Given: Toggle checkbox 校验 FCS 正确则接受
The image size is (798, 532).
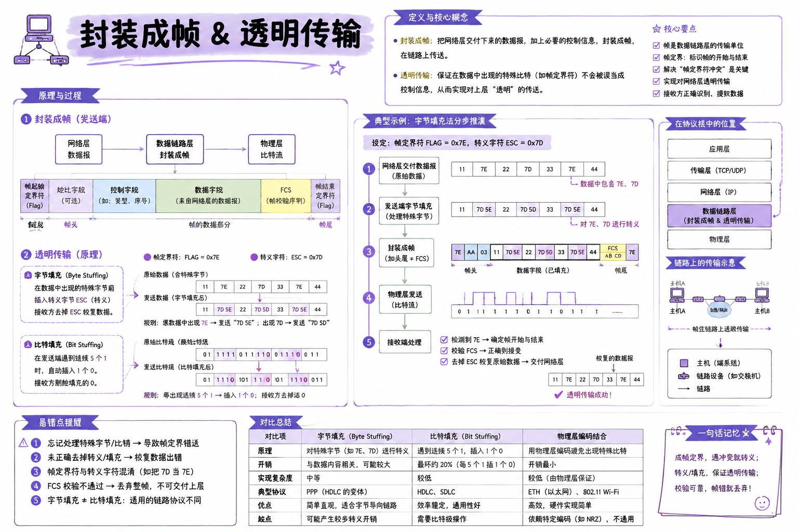Looking at the screenshot, I should (x=444, y=351).
